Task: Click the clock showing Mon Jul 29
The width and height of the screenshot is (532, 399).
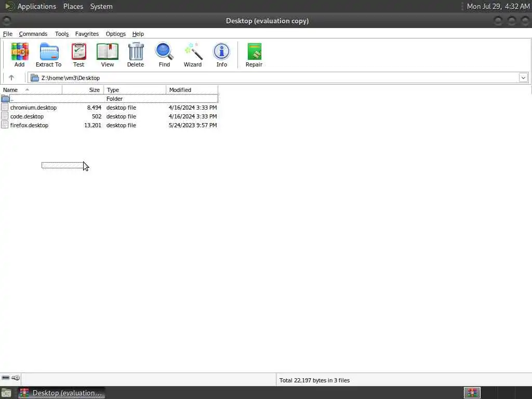Action: pyautogui.click(x=498, y=6)
